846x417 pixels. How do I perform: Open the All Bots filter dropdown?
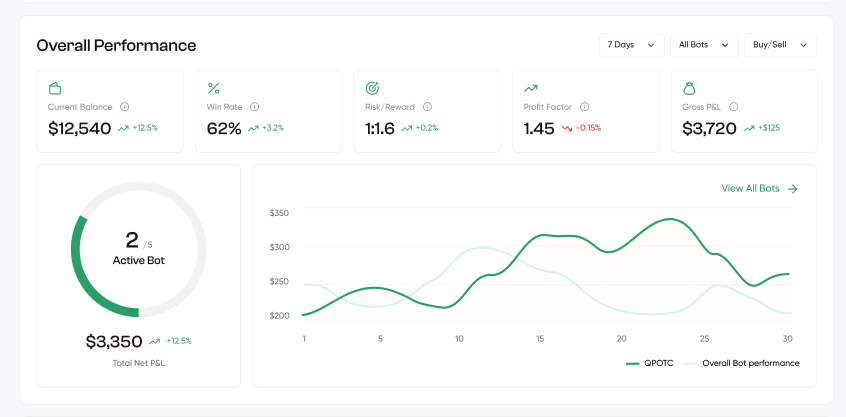pyautogui.click(x=704, y=45)
